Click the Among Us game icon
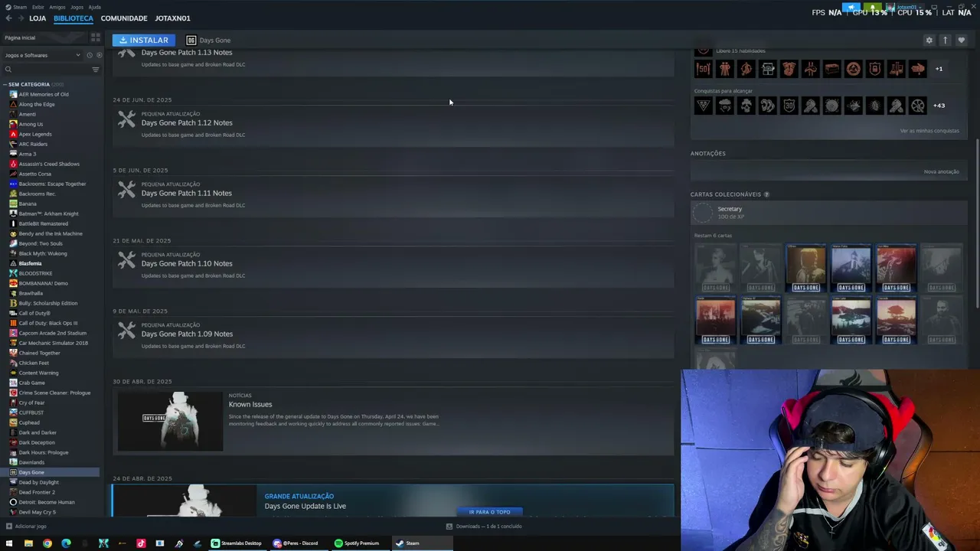This screenshot has height=551, width=980. [x=13, y=124]
